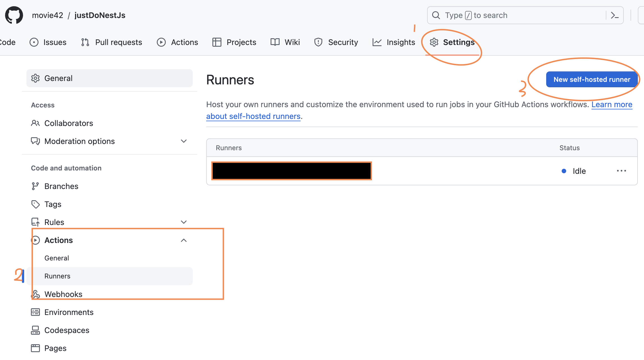
Task: Open Pages settings
Action: click(110, 348)
